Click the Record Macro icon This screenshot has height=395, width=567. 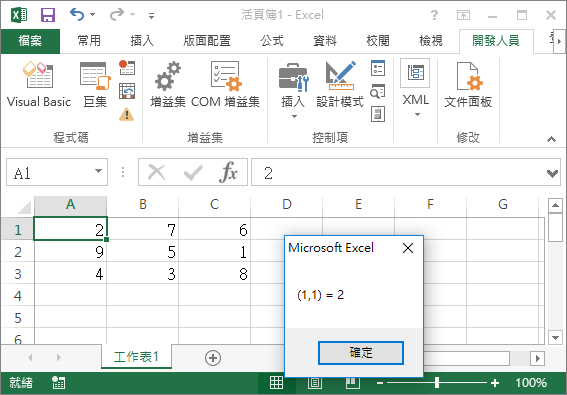[x=127, y=67]
